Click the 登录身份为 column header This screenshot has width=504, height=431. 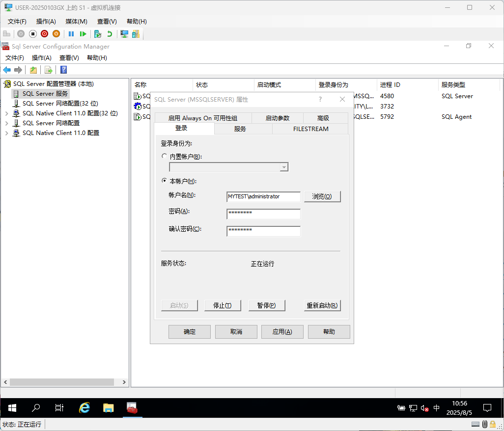(346, 85)
